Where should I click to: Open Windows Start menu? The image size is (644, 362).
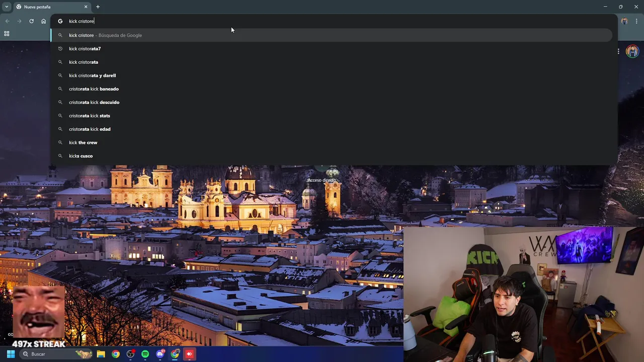pos(11,354)
